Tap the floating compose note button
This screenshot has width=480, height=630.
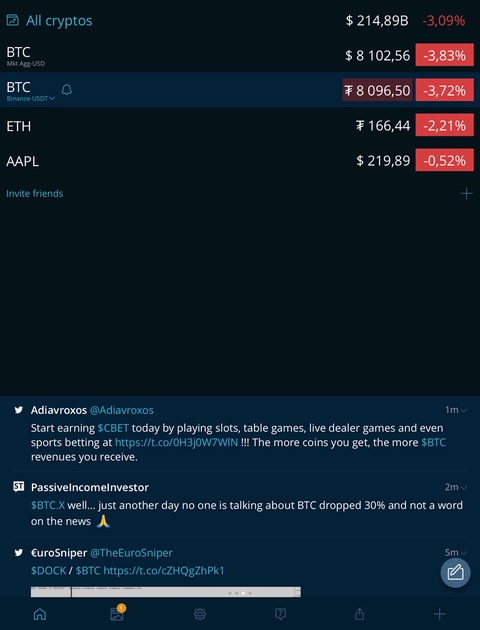tap(455, 573)
